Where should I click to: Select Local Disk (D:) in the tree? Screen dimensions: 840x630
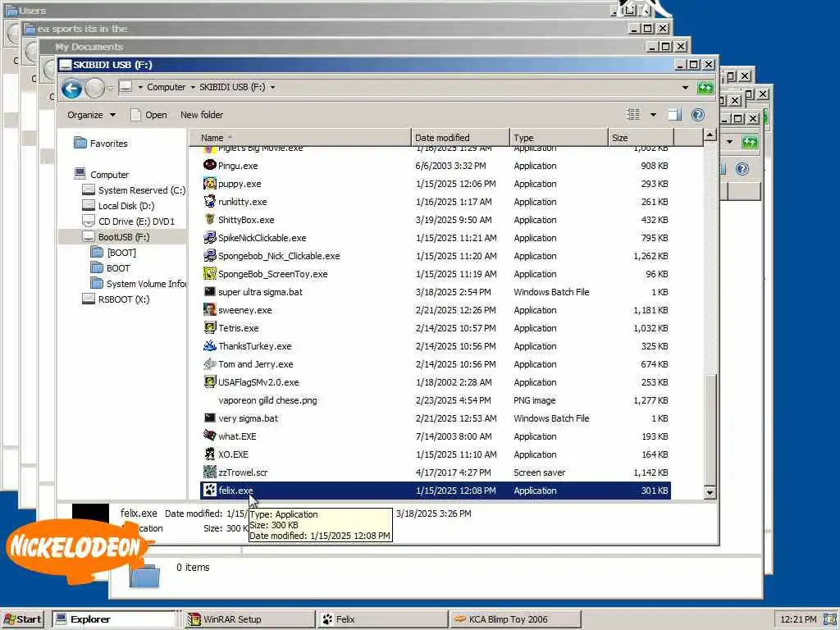click(118, 205)
